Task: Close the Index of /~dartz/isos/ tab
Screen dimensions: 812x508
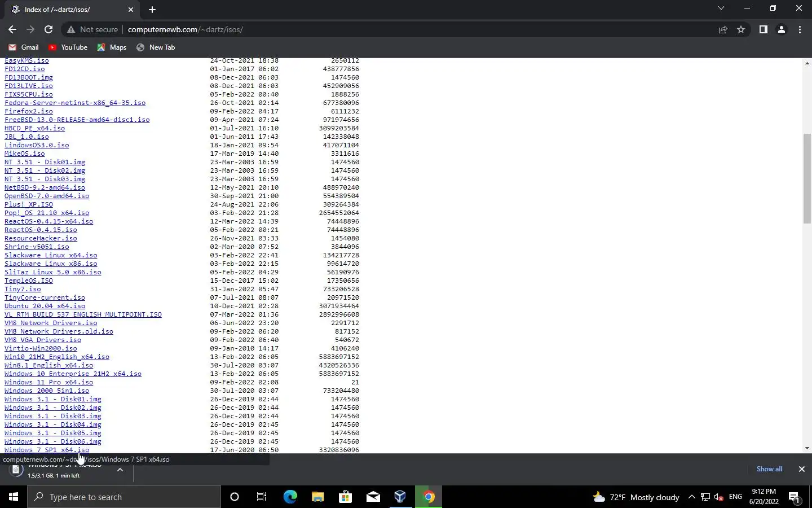Action: (x=131, y=9)
